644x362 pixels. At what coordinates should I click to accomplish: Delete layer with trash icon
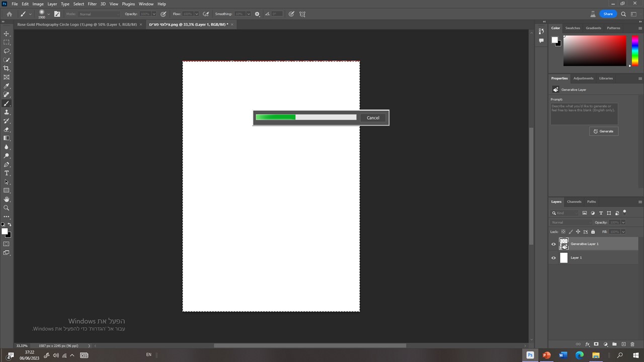tap(632, 344)
